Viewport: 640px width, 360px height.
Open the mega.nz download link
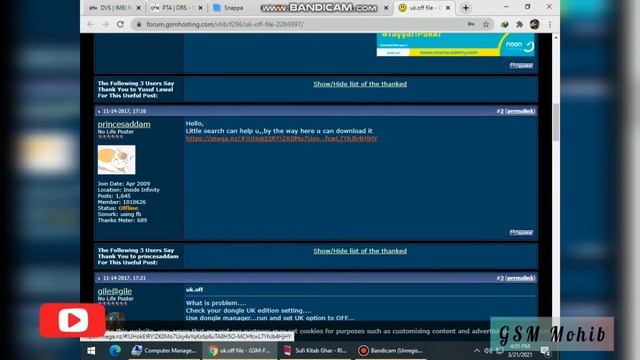click(281, 139)
